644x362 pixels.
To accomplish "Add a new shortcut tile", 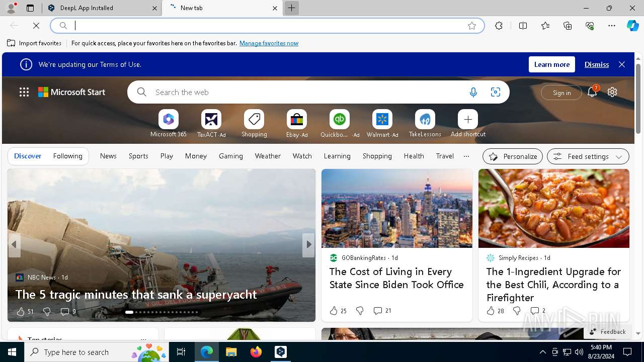I will coord(468,124).
